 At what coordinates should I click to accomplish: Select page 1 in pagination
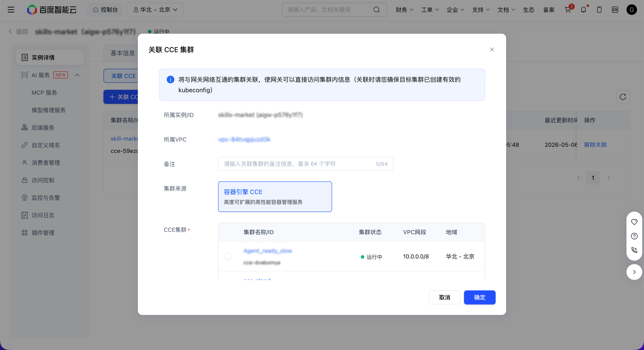(x=593, y=178)
